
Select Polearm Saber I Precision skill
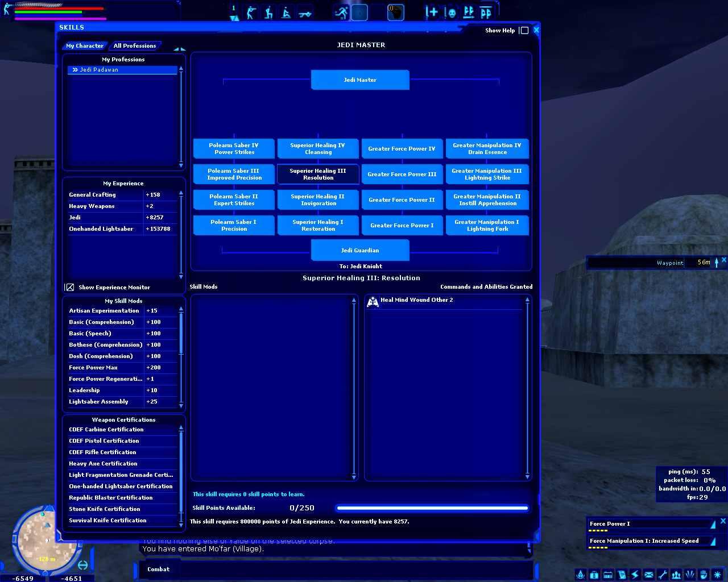[x=234, y=226]
